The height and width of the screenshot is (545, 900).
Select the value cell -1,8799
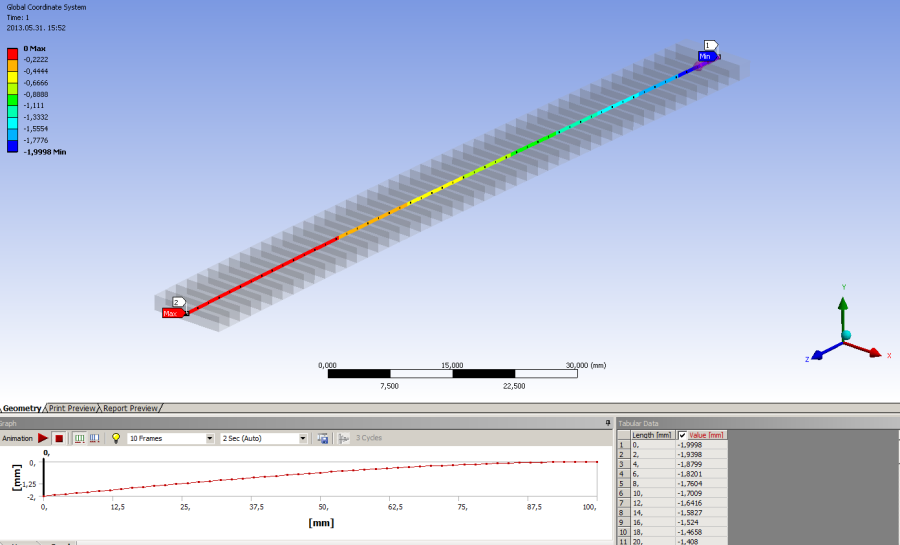(701, 465)
